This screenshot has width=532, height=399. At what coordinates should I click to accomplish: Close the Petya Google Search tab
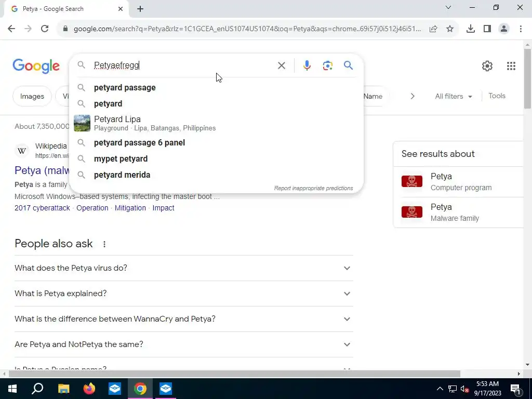[121, 9]
